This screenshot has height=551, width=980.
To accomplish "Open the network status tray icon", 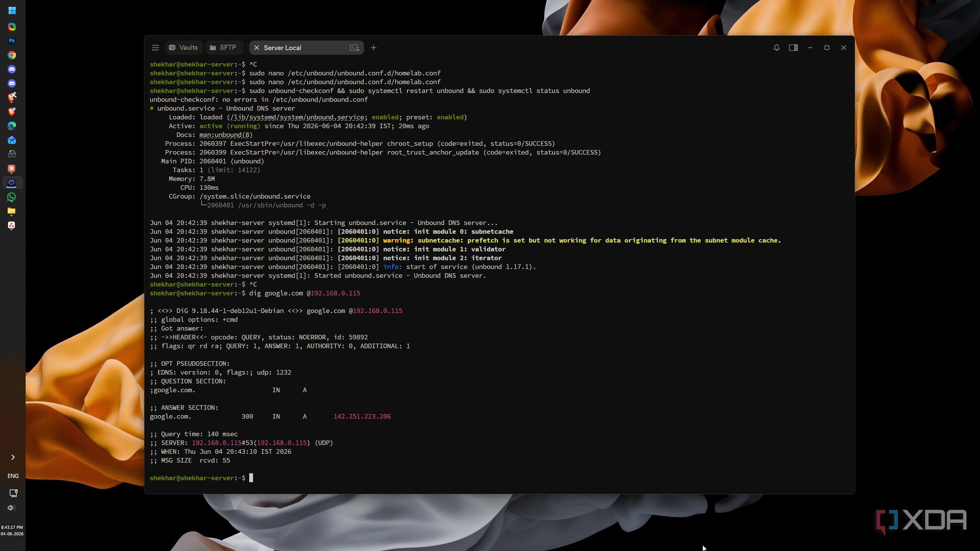I will 13,493.
